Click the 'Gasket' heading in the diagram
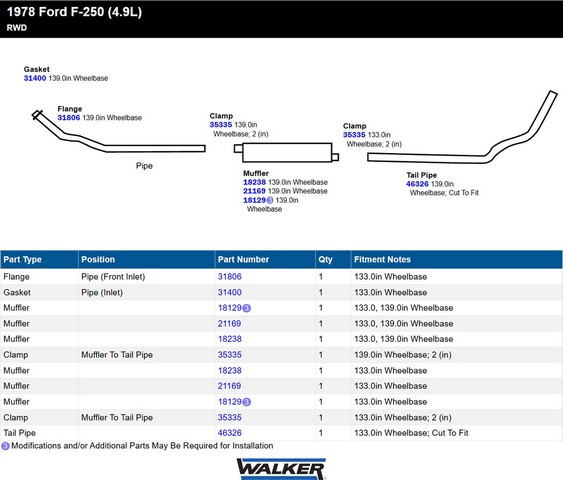Screen dimensions: 563x480 pyautogui.click(x=37, y=69)
